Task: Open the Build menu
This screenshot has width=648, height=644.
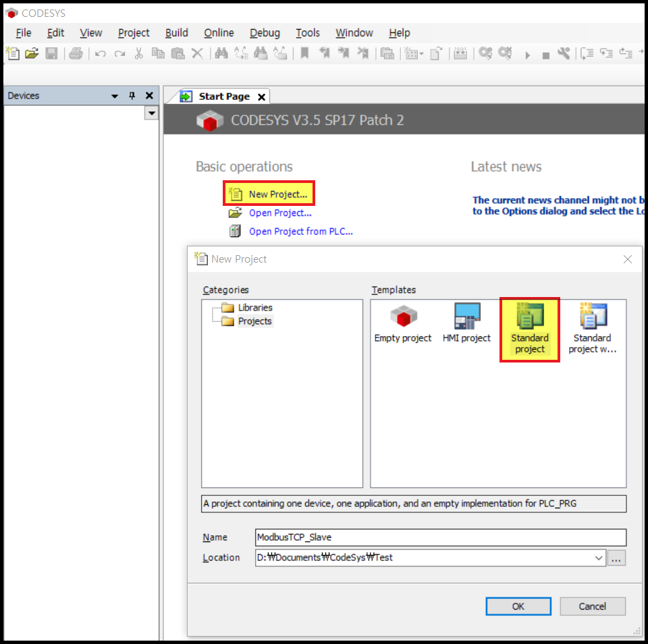Action: click(176, 32)
